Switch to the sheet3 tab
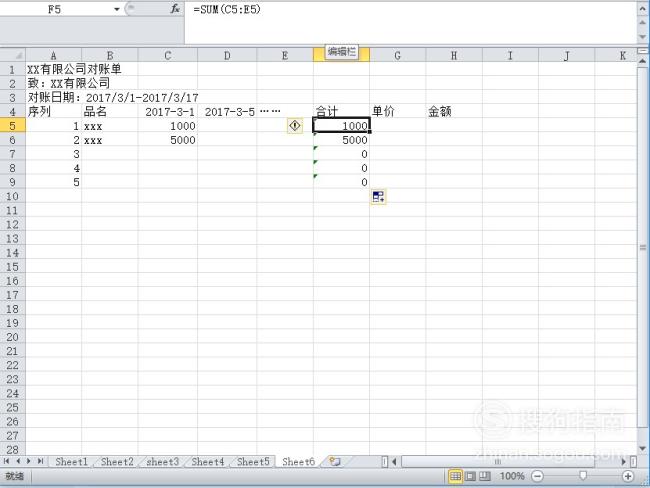Image resolution: width=650 pixels, height=488 pixels. pyautogui.click(x=162, y=461)
